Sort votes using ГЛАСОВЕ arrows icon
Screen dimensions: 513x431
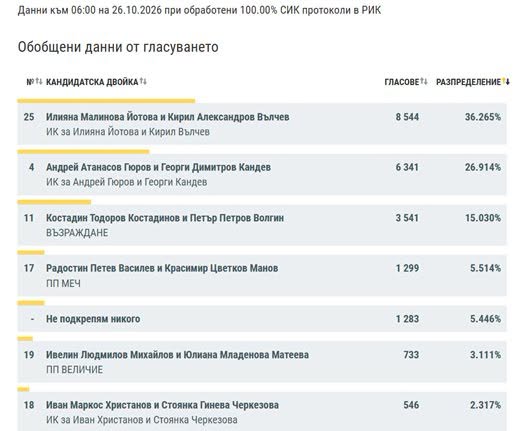(x=424, y=81)
